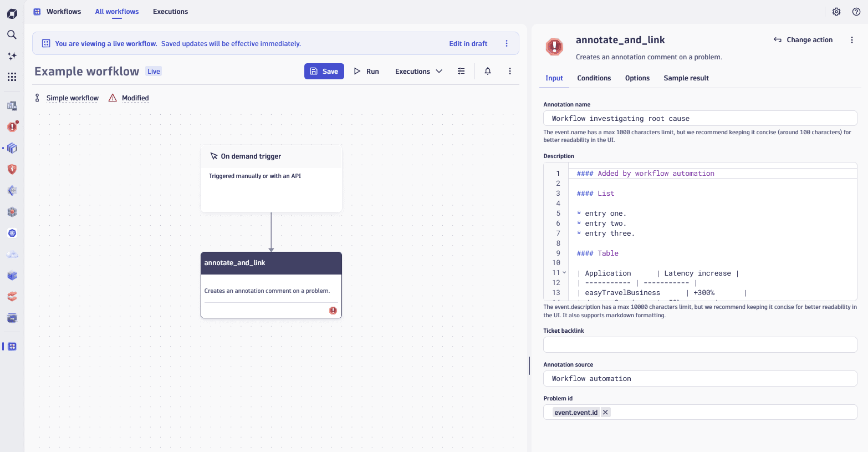Switch to the Conditions tab
The width and height of the screenshot is (868, 452).
594,78
